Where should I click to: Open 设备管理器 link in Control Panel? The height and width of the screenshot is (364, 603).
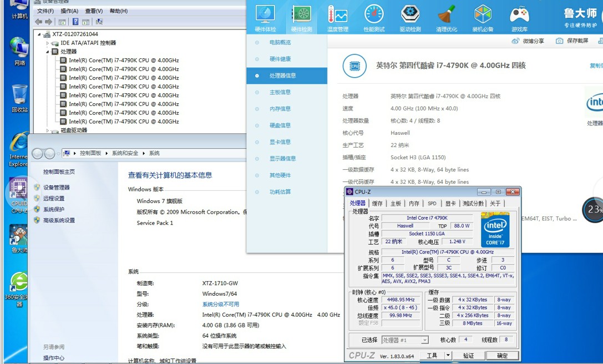57,188
